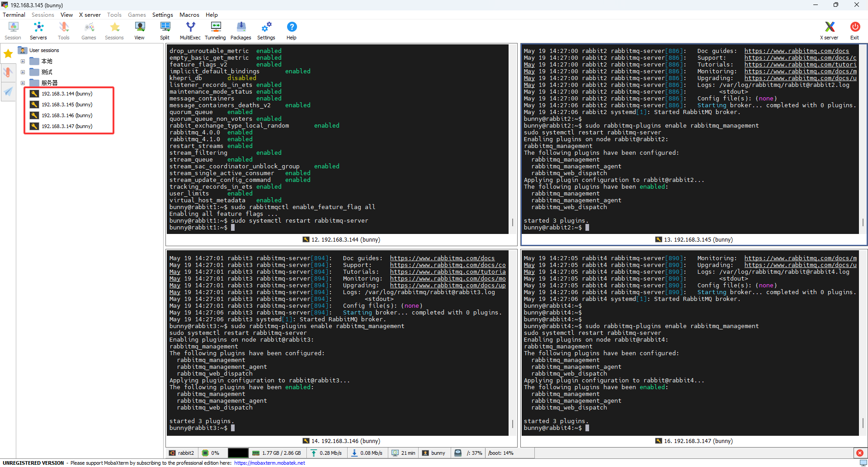Open the Sessions star toolbar icon
The height and width of the screenshot is (467, 868).
click(x=114, y=31)
